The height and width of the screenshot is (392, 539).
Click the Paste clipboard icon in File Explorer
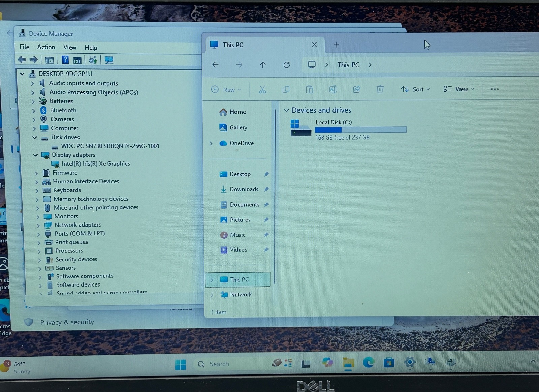309,89
